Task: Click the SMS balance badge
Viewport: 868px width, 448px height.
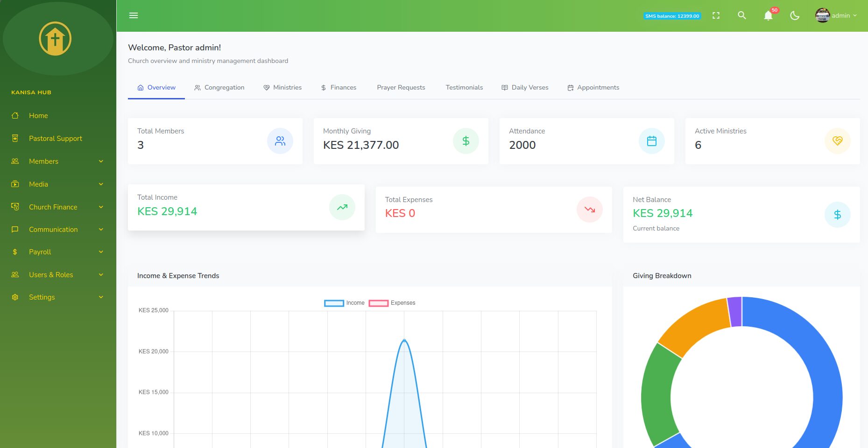Action: coord(672,16)
